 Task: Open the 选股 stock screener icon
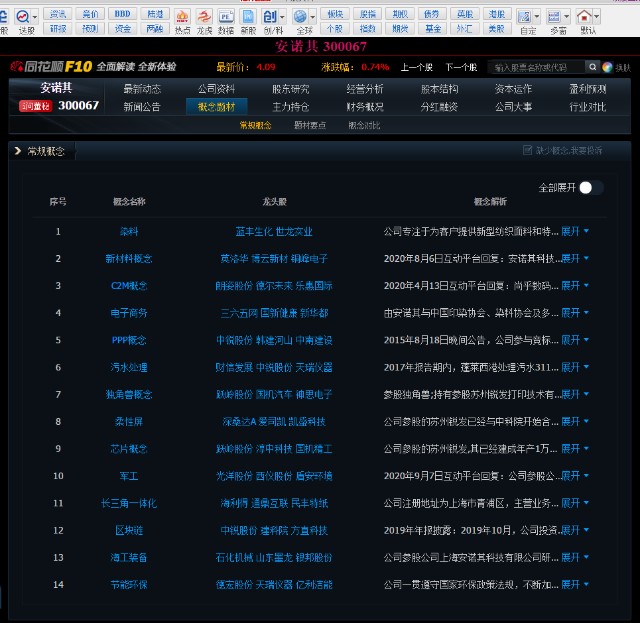click(x=23, y=17)
